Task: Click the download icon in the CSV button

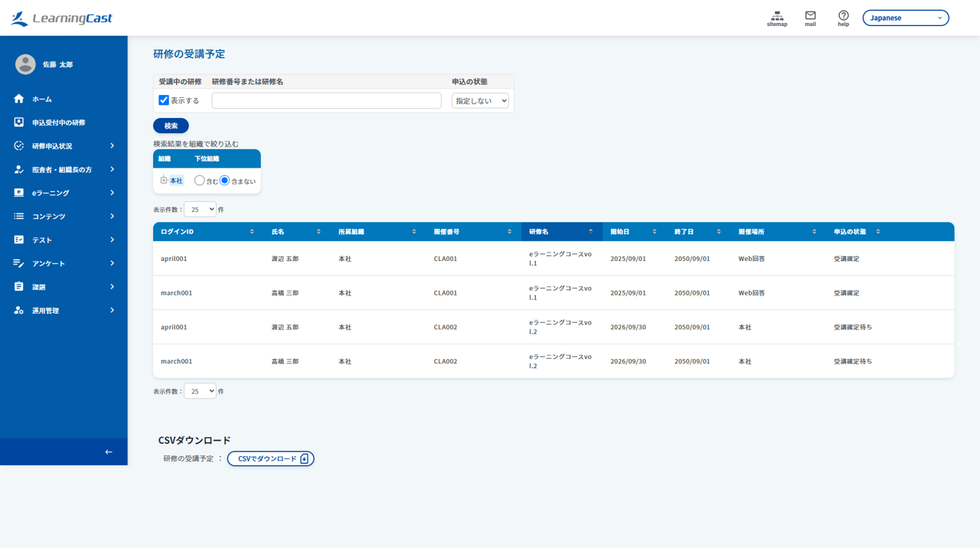Action: pyautogui.click(x=304, y=458)
